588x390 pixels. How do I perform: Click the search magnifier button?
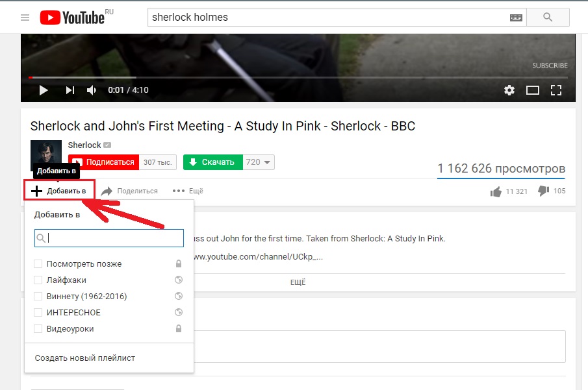(x=547, y=18)
